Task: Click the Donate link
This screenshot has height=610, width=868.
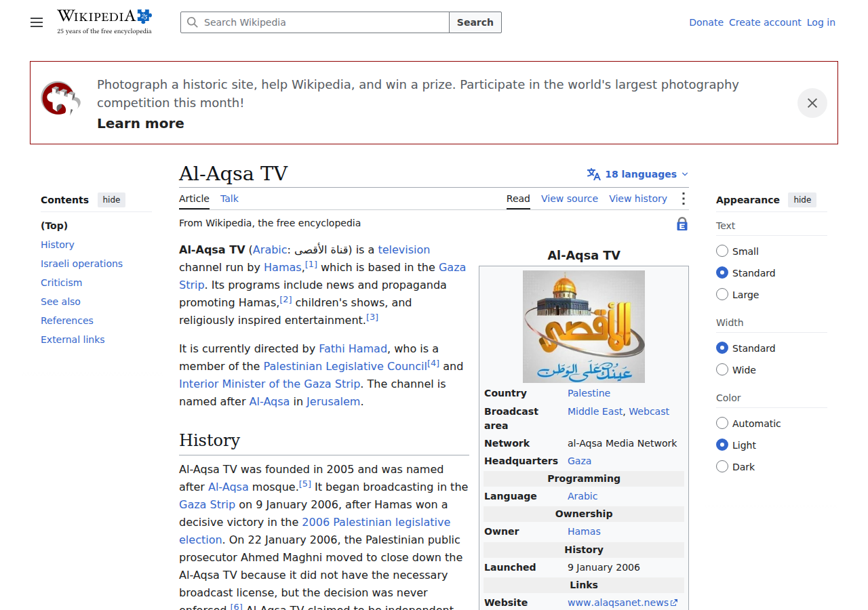Action: tap(706, 22)
